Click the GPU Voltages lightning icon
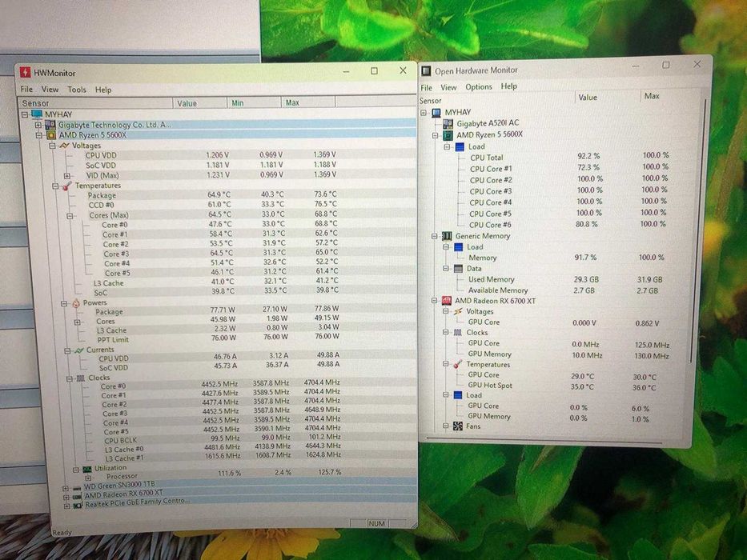747x560 pixels. pos(458,311)
